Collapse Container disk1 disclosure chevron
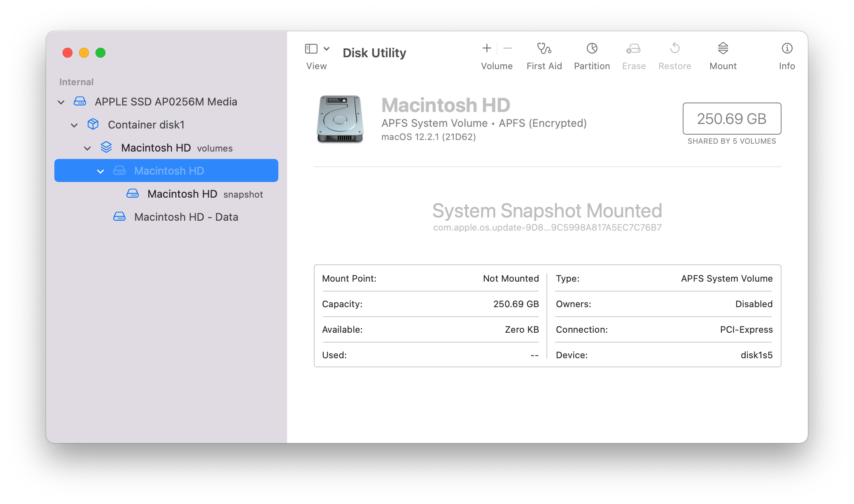 (74, 125)
